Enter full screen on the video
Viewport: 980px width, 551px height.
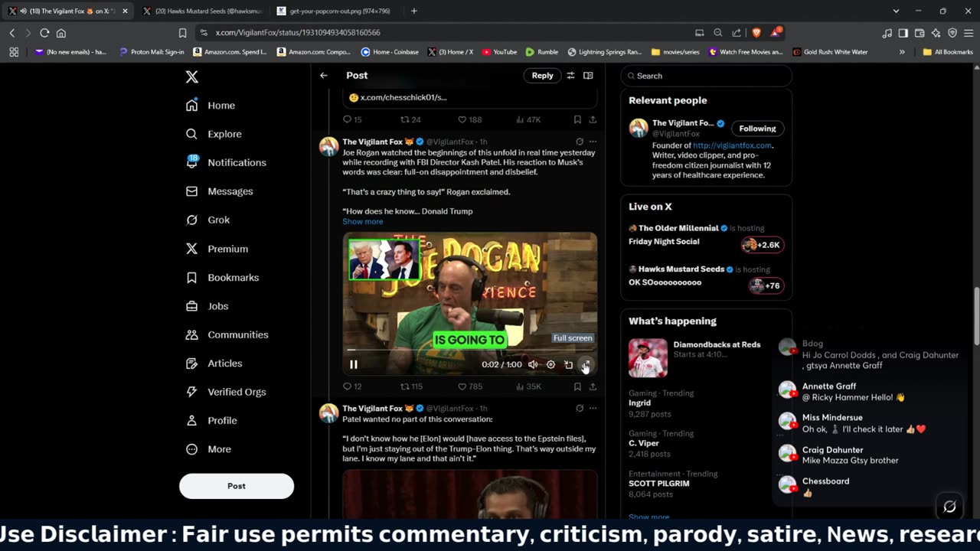pos(586,365)
